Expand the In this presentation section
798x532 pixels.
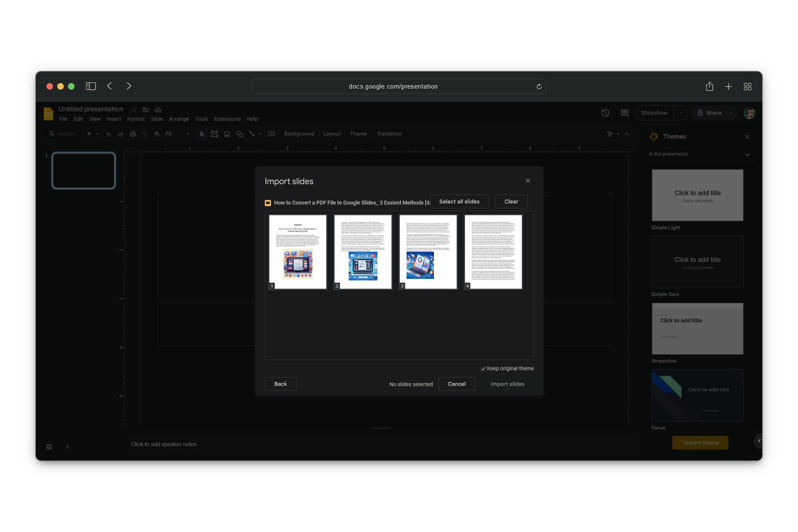747,155
